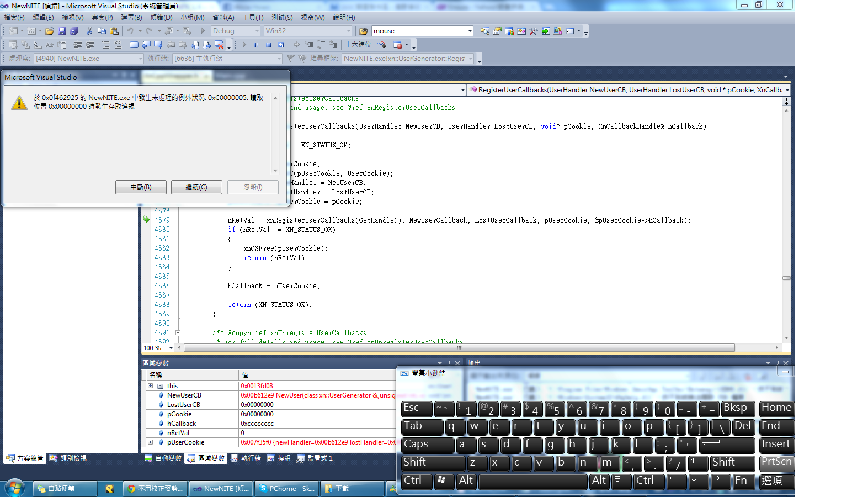The width and height of the screenshot is (868, 497).
Task: Click the Show Next Statement arrow icon
Action: (296, 45)
